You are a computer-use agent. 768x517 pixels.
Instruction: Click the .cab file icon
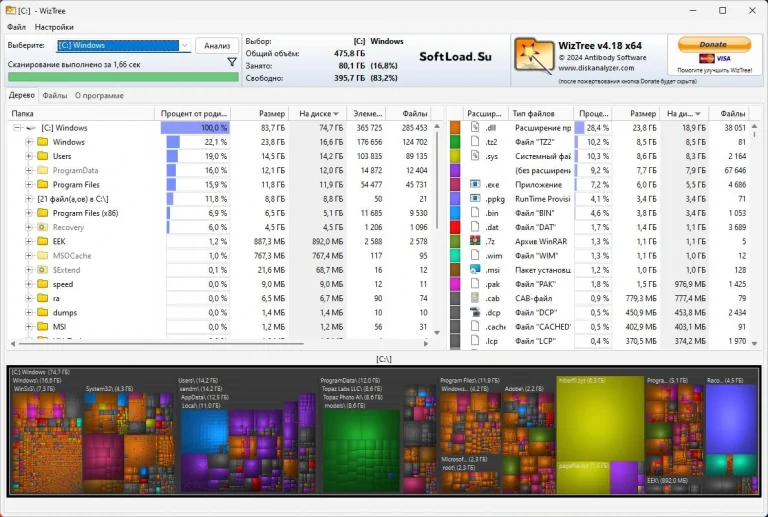point(475,298)
